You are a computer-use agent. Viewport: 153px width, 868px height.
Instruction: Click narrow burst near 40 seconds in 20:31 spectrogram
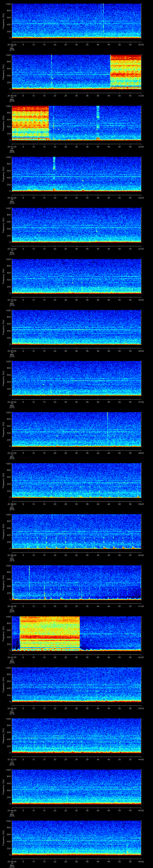point(98,123)
